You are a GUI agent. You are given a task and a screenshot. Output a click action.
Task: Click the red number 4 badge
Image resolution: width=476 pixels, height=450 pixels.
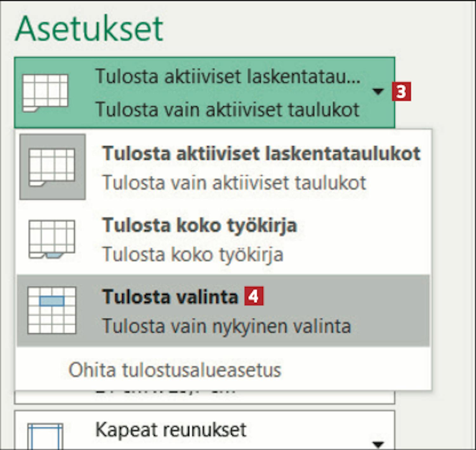254,296
